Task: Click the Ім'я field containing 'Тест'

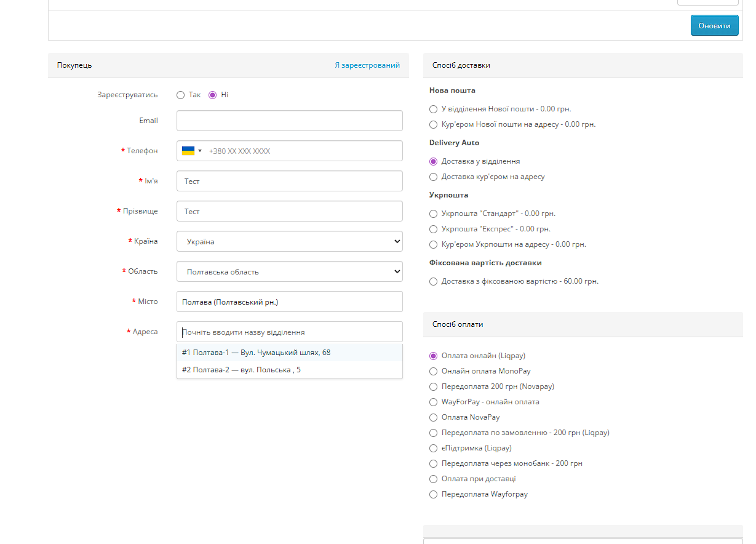Action: 290,181
